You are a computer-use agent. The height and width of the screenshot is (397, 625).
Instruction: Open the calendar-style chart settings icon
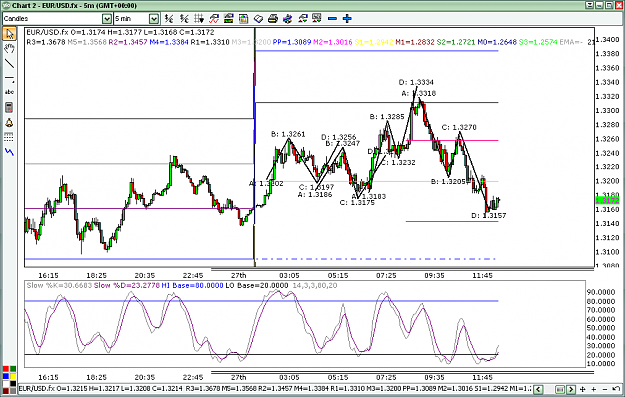tap(243, 18)
